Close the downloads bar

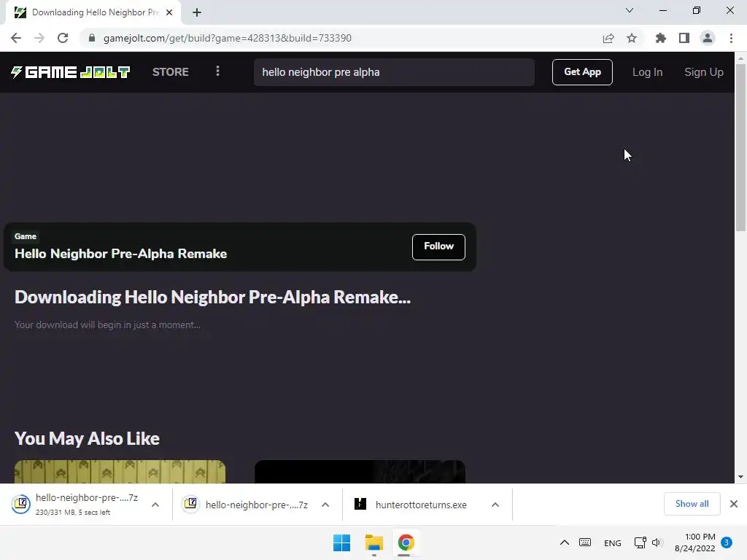734,504
